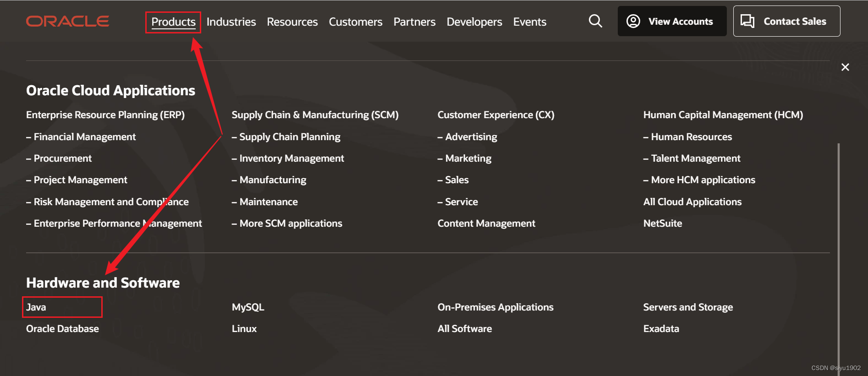Open Servers and Storage link
868x376 pixels.
tap(688, 307)
